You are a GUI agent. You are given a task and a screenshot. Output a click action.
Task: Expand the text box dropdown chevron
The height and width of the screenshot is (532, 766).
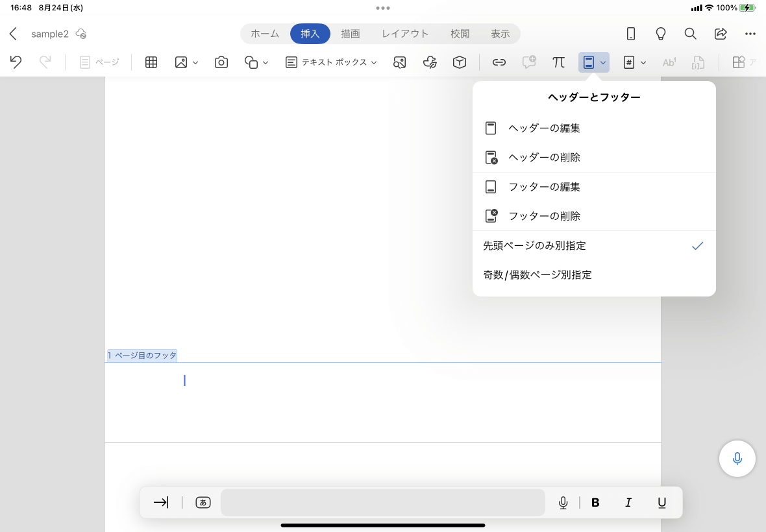(374, 62)
